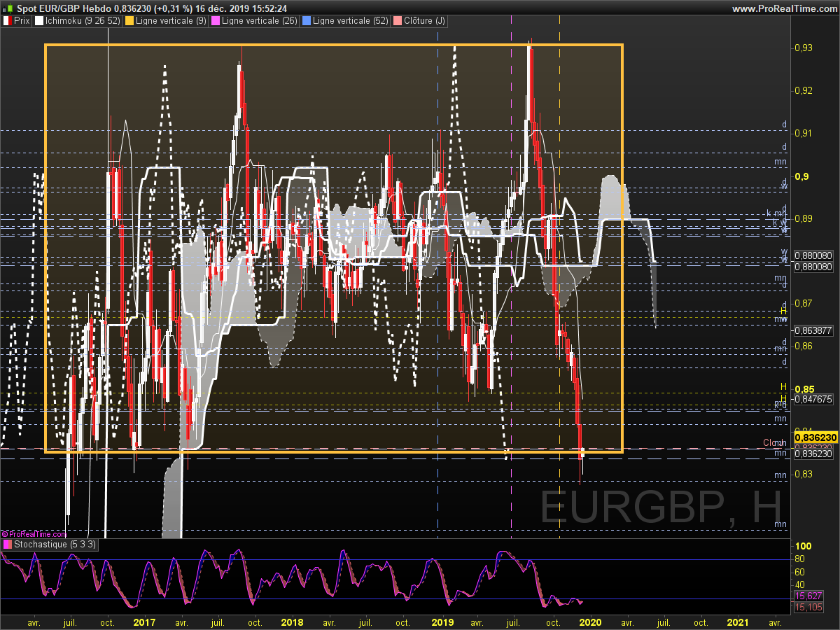
Task: Click the candlestick chart icon beside the title
Action: [7, 8]
